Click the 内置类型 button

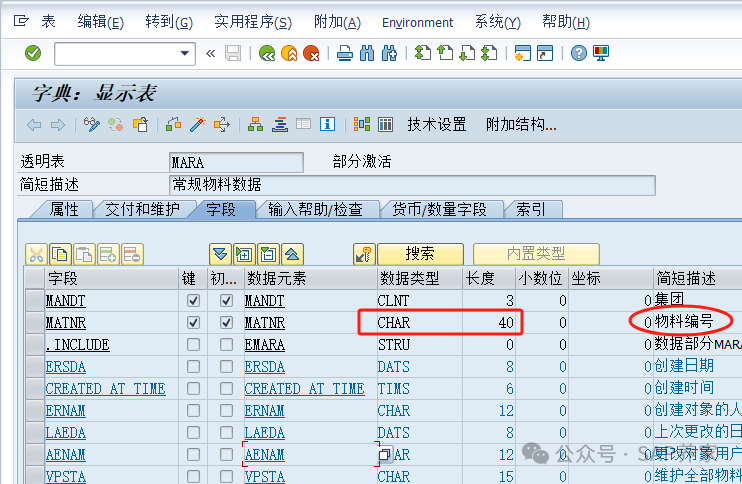536,254
